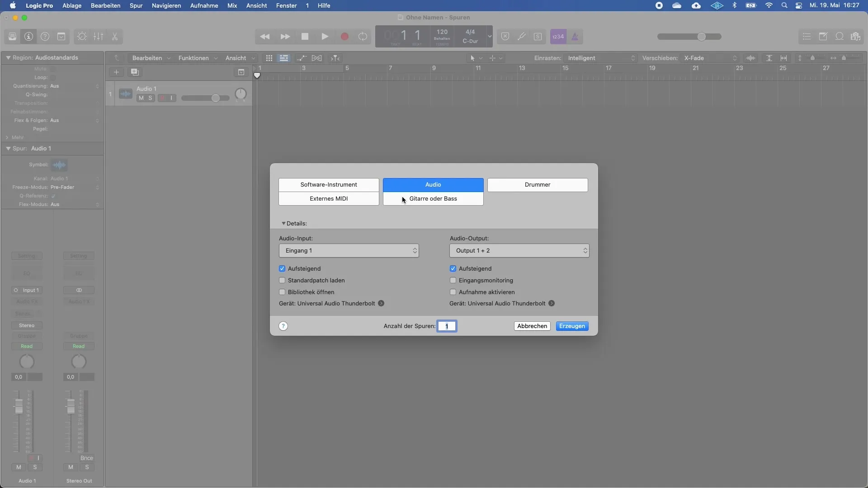868x488 pixels.
Task: Open Quick Help question mark toolbar icon
Action: click(x=45, y=37)
